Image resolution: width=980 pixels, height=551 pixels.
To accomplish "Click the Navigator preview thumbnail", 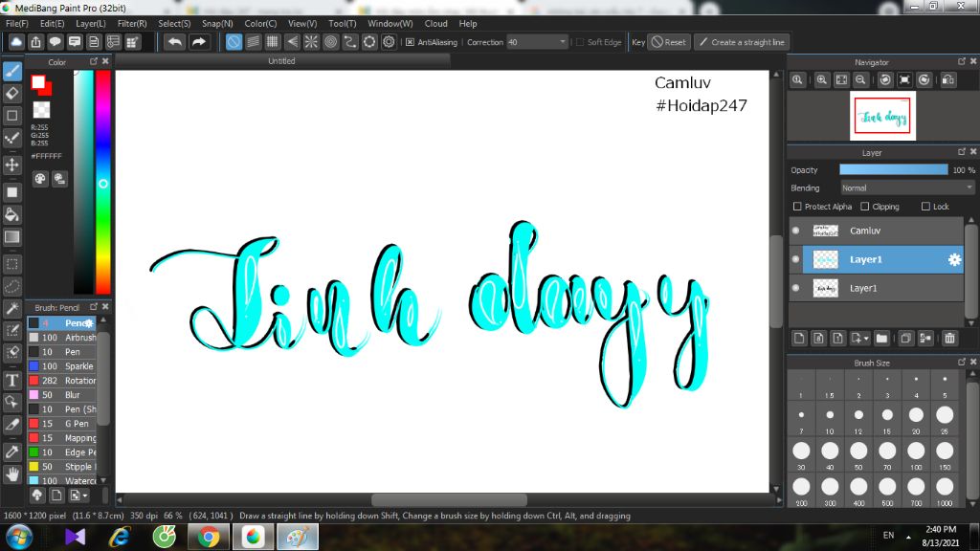I will click(x=882, y=116).
